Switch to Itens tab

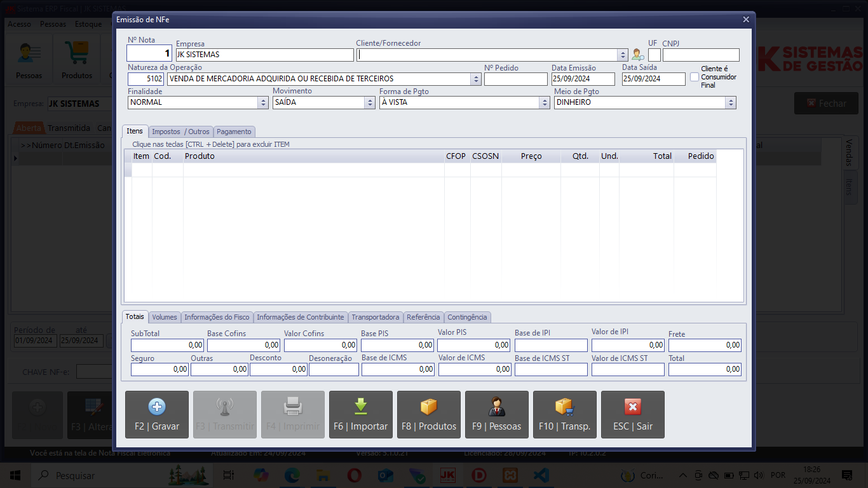(x=135, y=131)
